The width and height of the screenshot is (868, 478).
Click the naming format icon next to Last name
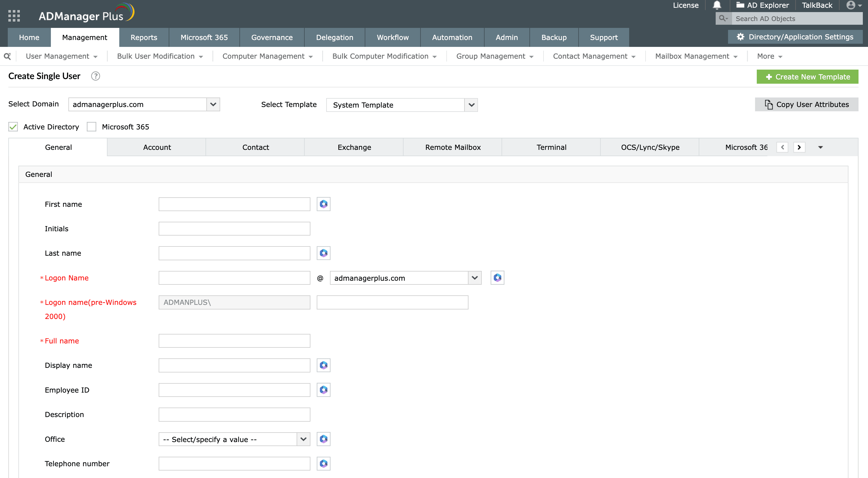point(323,253)
